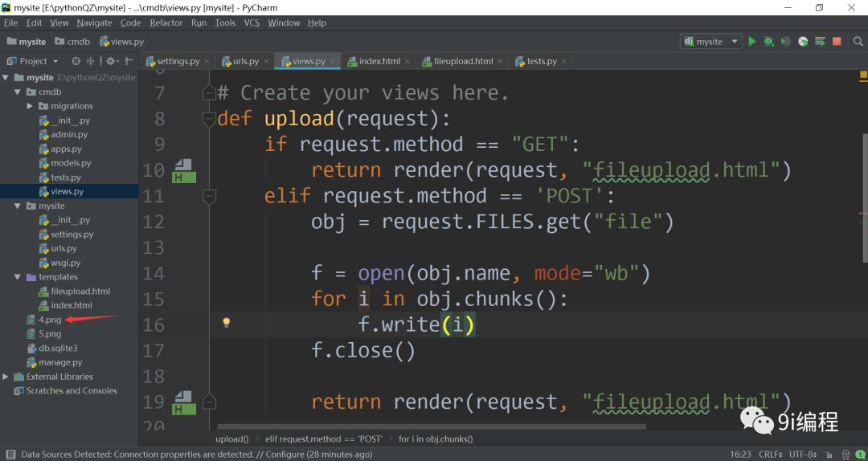Expand External Libraries node

tap(6, 377)
